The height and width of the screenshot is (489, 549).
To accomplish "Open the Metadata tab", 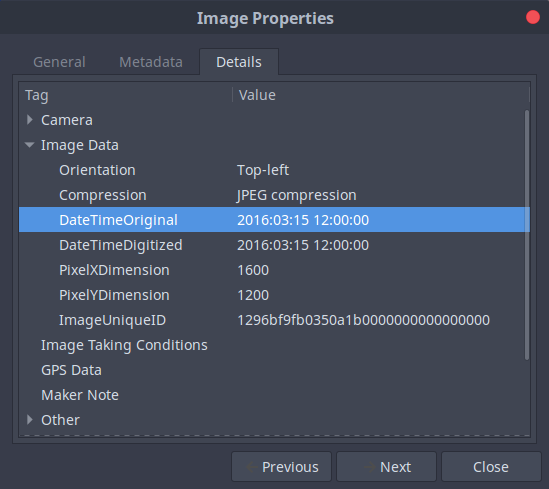I will pos(151,62).
